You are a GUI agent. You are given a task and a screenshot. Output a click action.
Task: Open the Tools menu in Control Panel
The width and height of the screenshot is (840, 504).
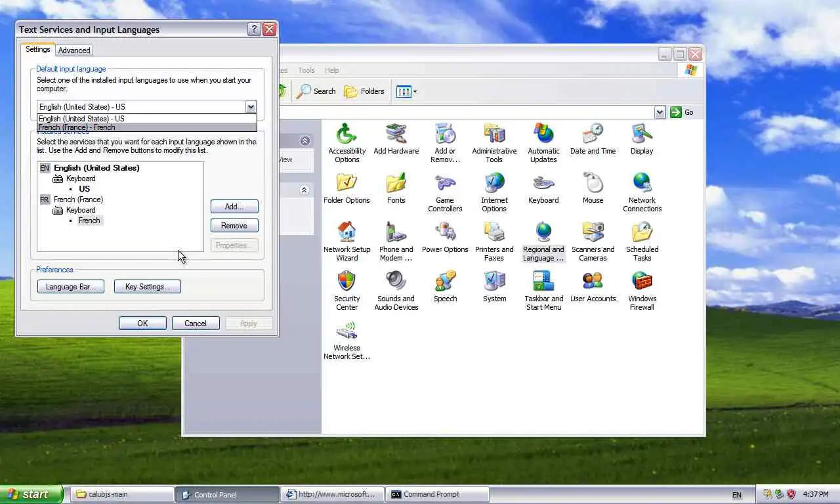(x=306, y=70)
